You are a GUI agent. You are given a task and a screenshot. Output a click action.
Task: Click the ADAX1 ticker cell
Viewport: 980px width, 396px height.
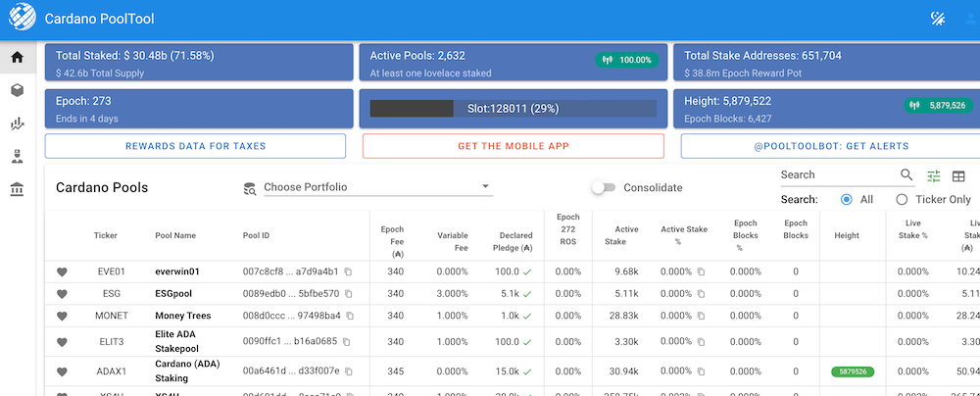click(112, 371)
